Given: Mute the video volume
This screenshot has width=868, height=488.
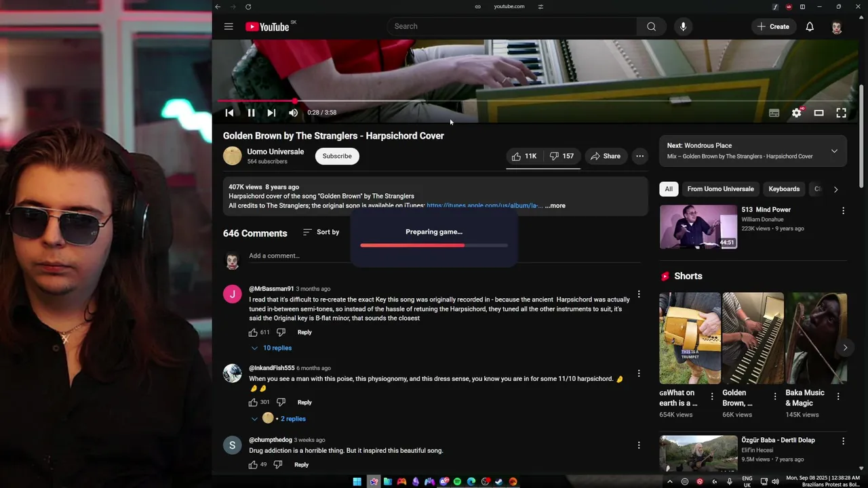Looking at the screenshot, I should click(293, 113).
